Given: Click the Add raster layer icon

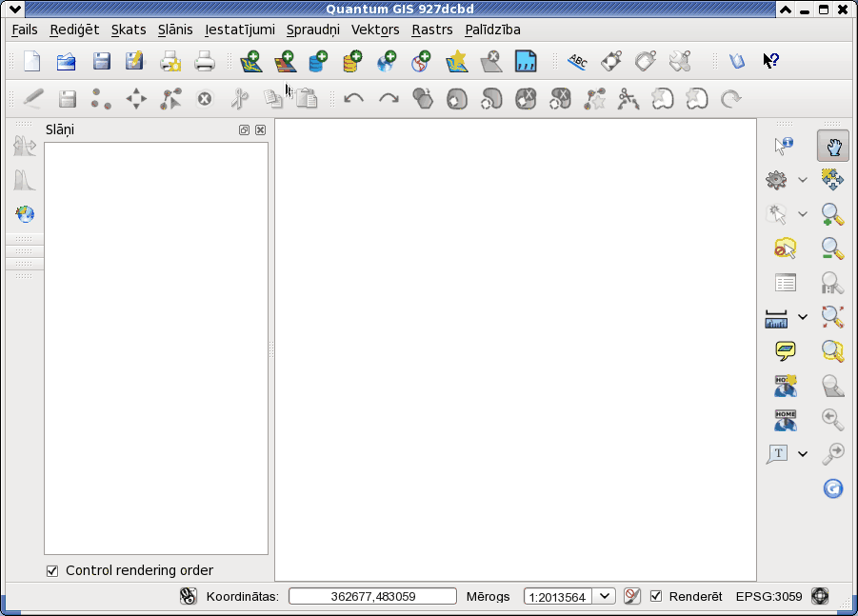Looking at the screenshot, I should 285,61.
